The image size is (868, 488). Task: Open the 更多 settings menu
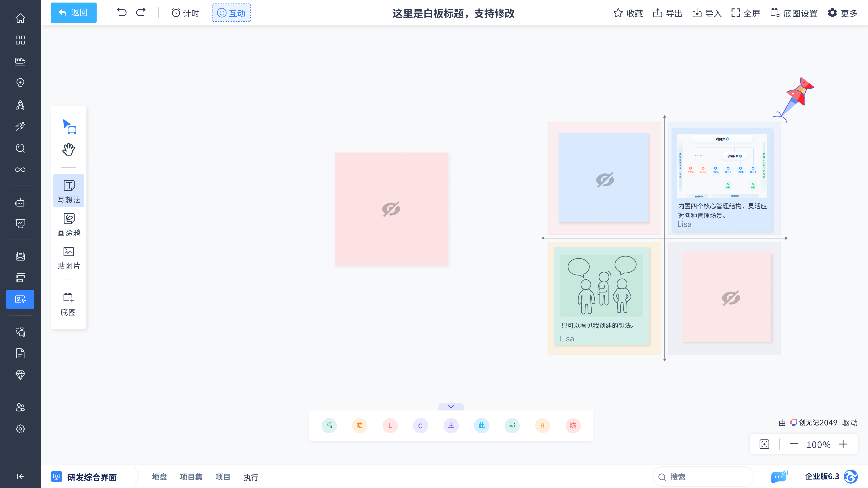[842, 13]
